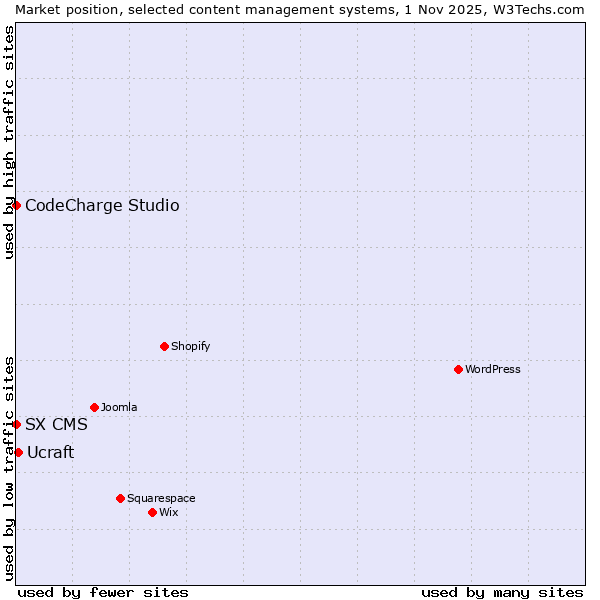
Task: Click the Squarespace text label
Action: tap(161, 498)
